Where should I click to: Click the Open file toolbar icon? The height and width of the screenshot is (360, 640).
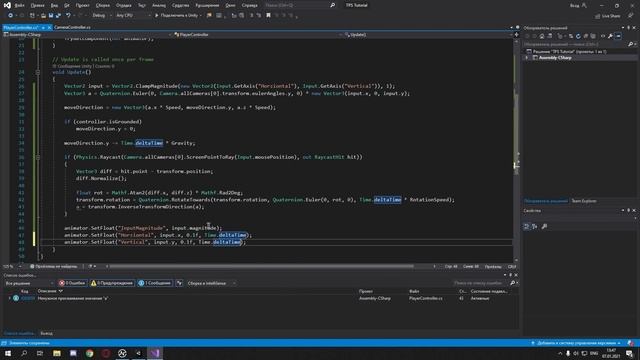click(43, 16)
